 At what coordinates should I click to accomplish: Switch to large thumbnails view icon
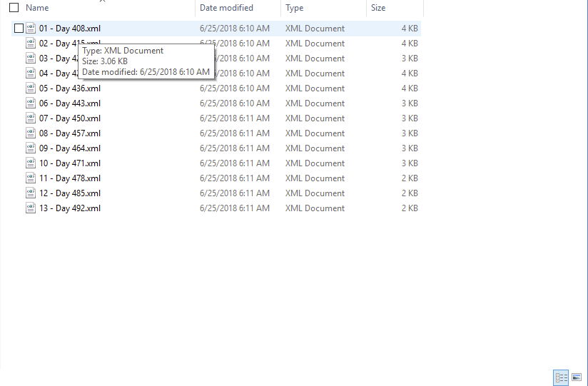click(577, 377)
